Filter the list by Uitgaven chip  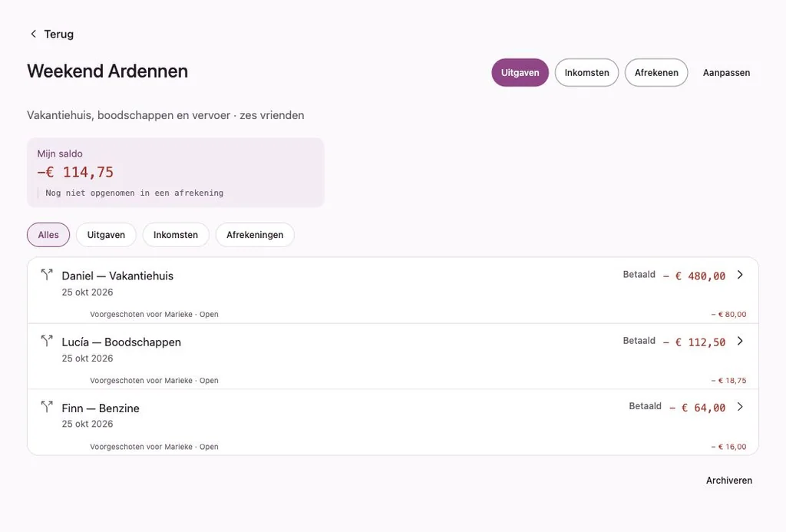coord(106,235)
